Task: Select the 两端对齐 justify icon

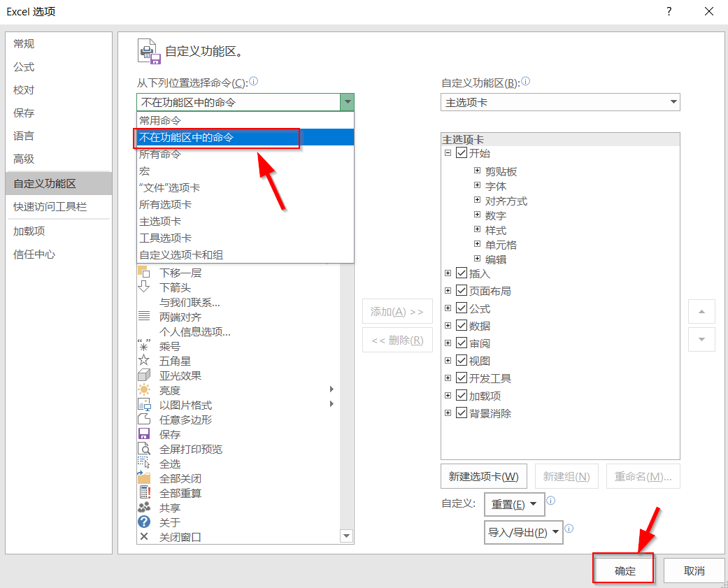Action: click(x=144, y=317)
